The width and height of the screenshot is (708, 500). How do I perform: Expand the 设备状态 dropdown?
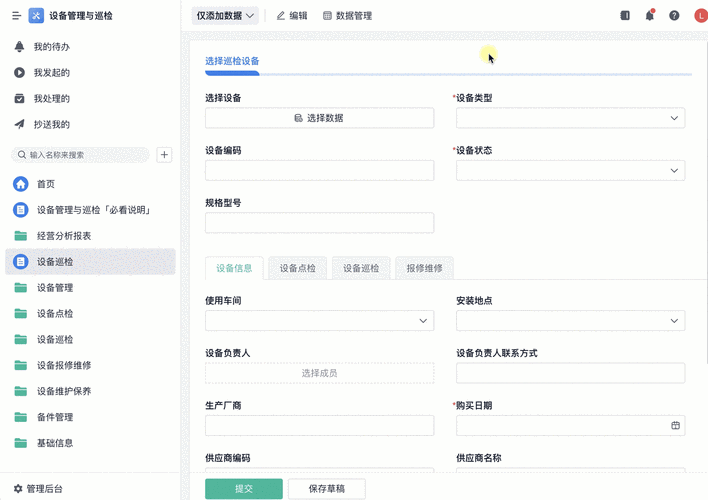570,170
